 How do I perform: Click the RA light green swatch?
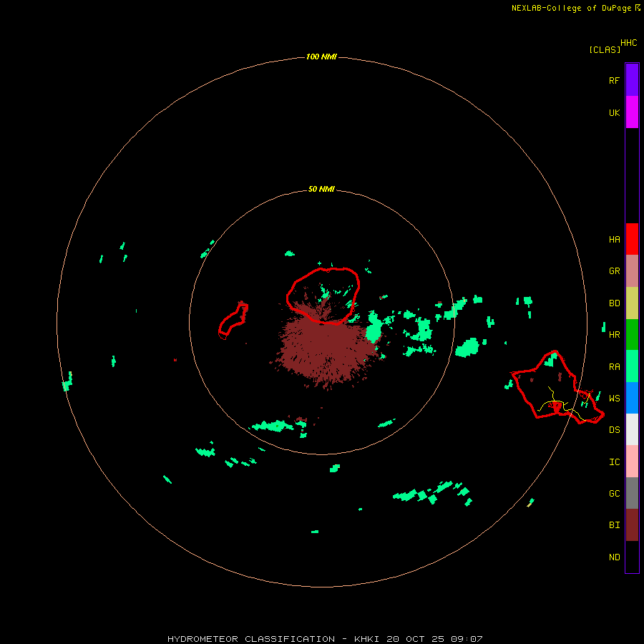pyautogui.click(x=632, y=366)
